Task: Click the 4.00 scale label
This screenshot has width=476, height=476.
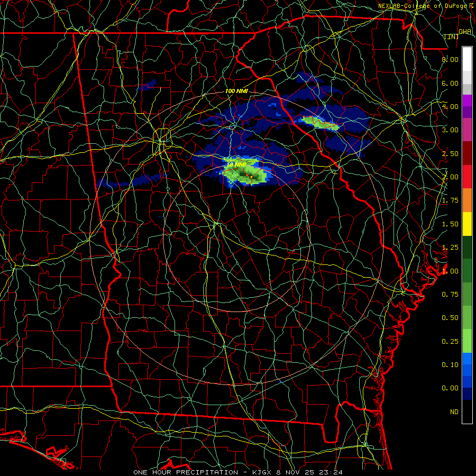Action: point(450,106)
